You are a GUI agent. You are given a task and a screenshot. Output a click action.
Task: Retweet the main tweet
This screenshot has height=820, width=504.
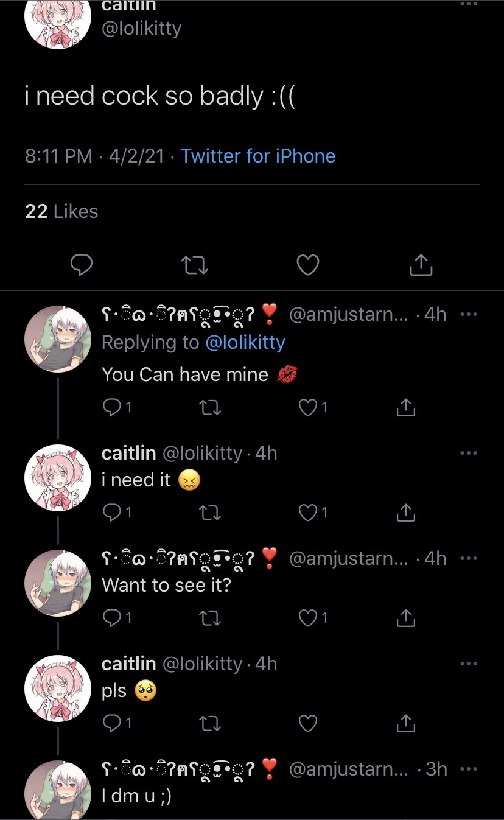point(195,265)
